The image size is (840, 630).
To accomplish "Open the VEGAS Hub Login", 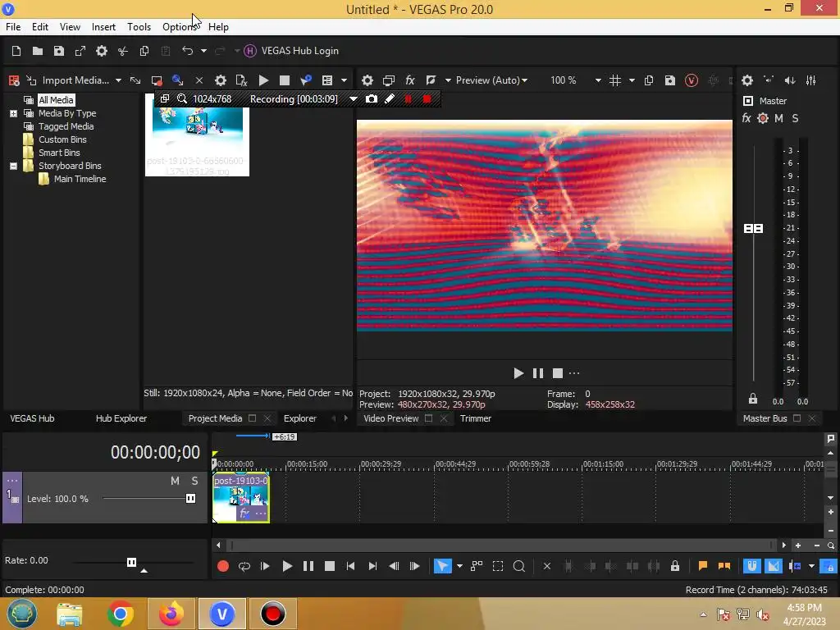I will click(x=292, y=51).
